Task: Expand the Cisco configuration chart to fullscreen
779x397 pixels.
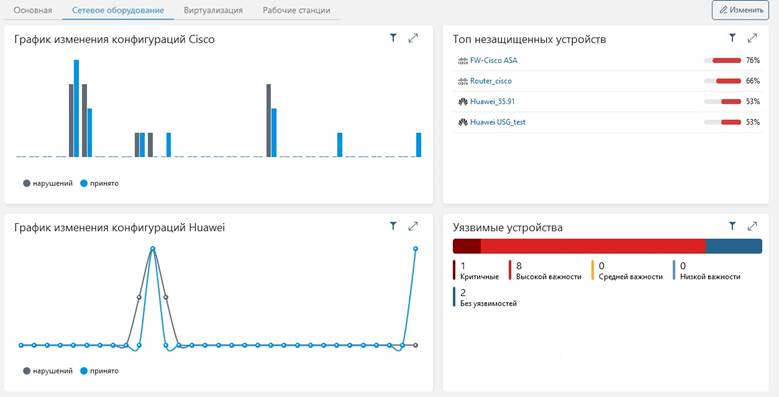Action: point(413,38)
